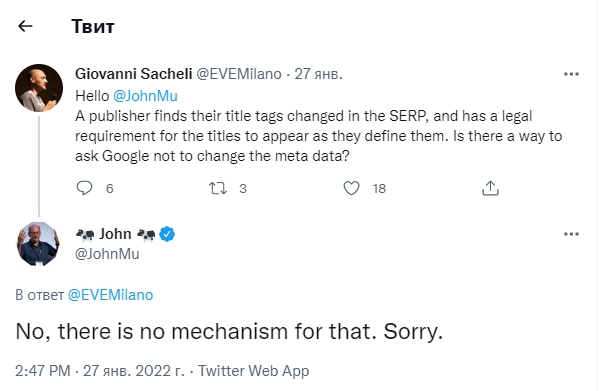Open more options for John's reply
The image size is (615, 391).
(571, 234)
